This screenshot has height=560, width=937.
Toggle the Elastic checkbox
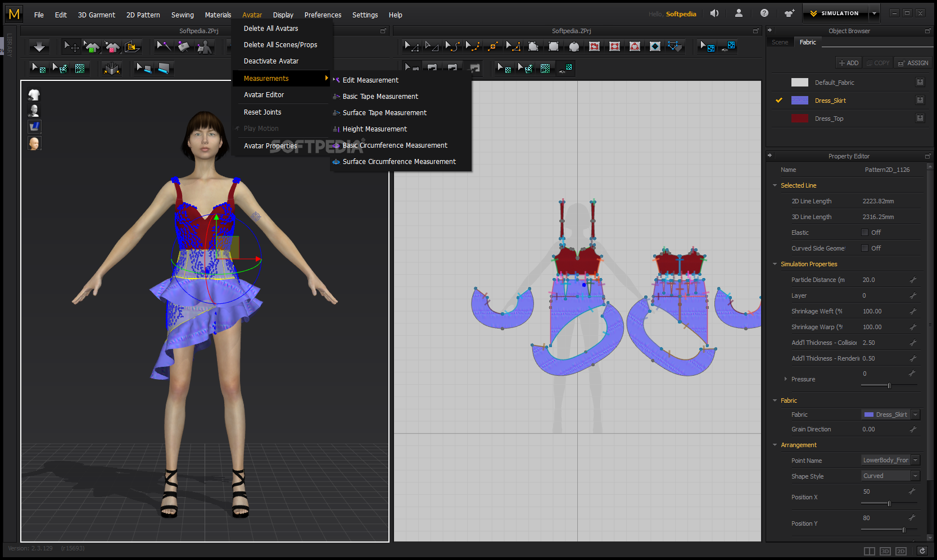[x=864, y=232]
